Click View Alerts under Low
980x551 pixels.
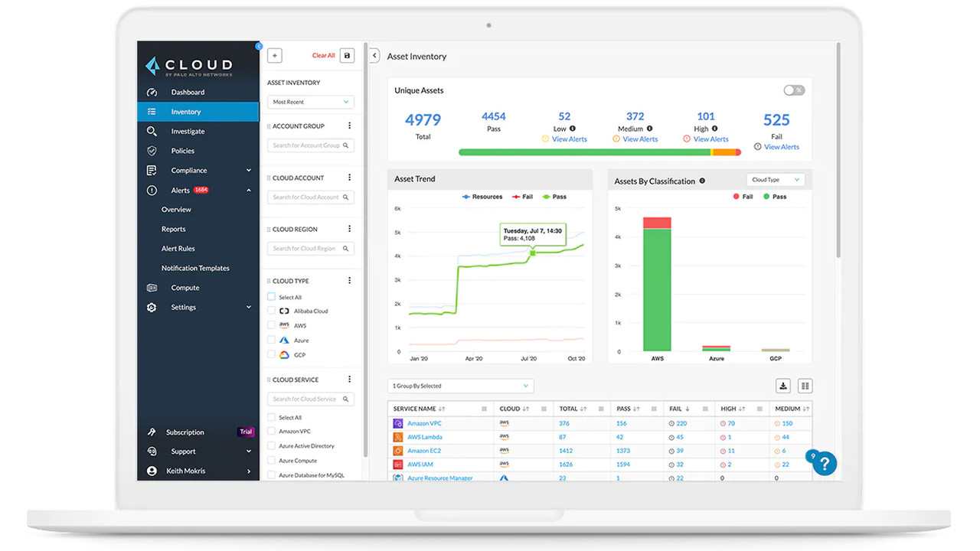(x=570, y=139)
